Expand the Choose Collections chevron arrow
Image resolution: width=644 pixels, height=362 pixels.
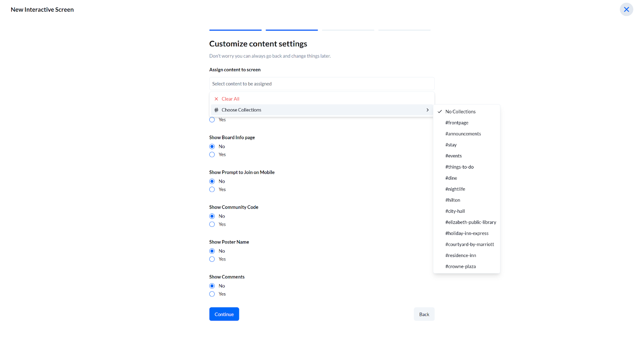coord(427,110)
